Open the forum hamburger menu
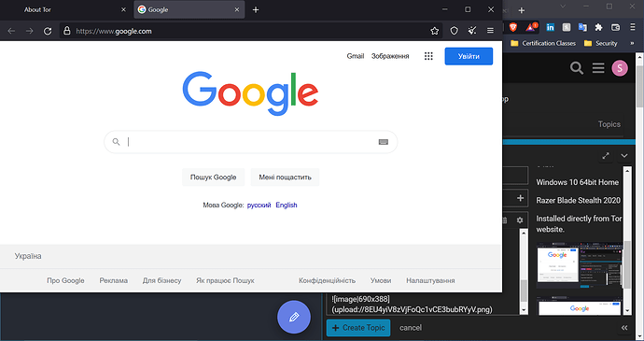The width and height of the screenshot is (644, 341). click(598, 68)
